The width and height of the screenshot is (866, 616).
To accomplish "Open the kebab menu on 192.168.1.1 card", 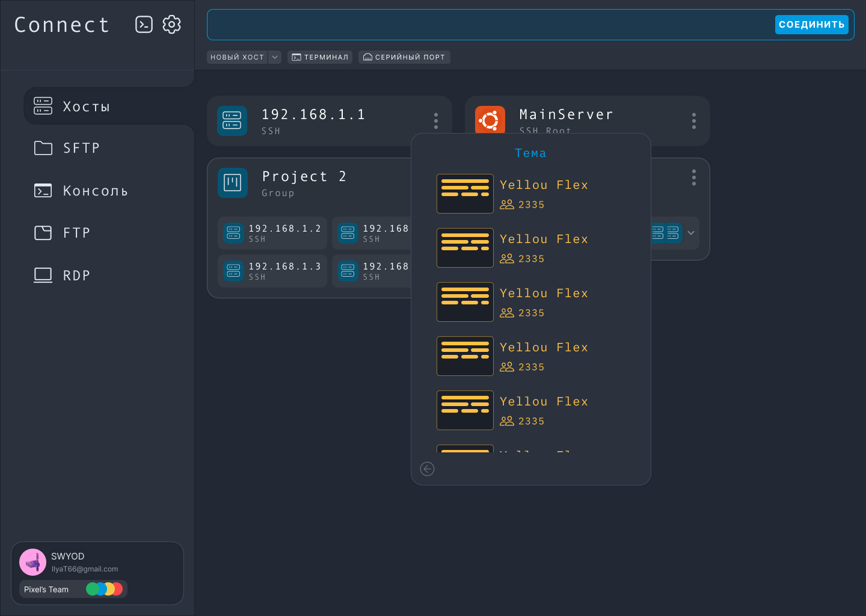I will (435, 120).
